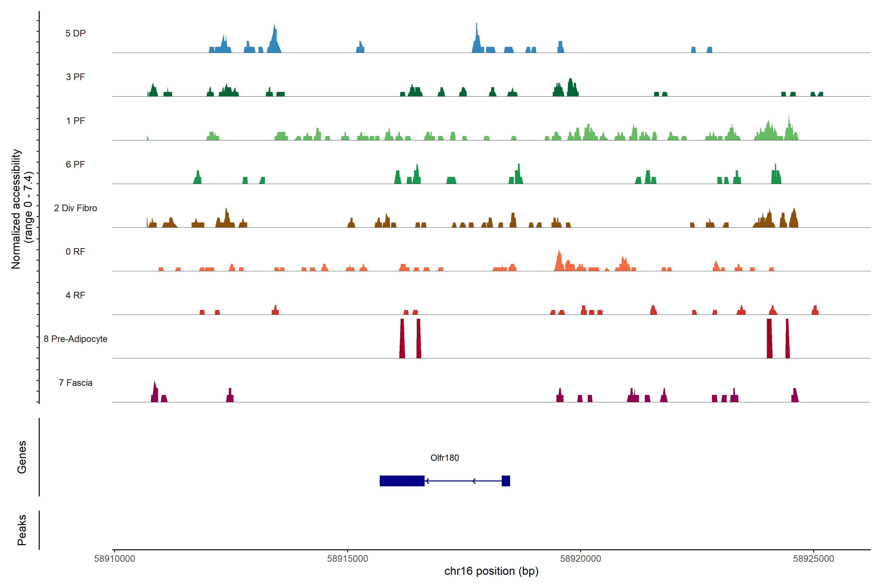The height and width of the screenshot is (588, 882).
Task: Click the 58915000 axis tick label
Action: pyautogui.click(x=347, y=558)
